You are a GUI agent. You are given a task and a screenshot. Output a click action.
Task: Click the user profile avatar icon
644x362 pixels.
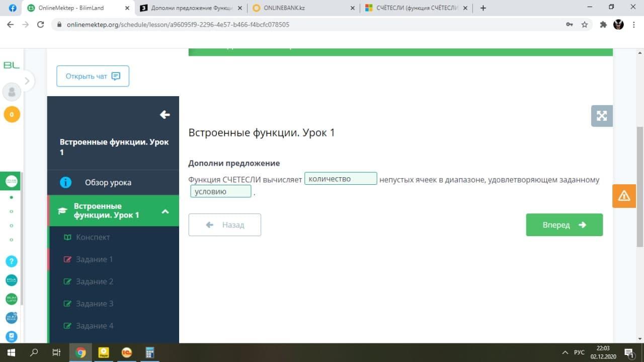click(12, 92)
